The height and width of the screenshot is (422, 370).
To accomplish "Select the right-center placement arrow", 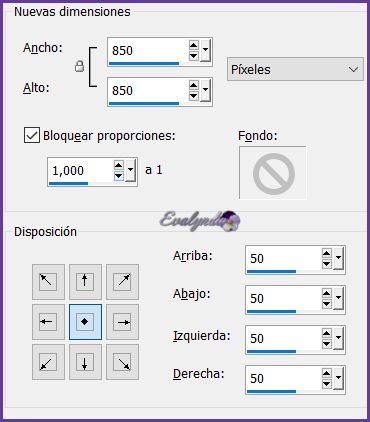I will pyautogui.click(x=122, y=322).
